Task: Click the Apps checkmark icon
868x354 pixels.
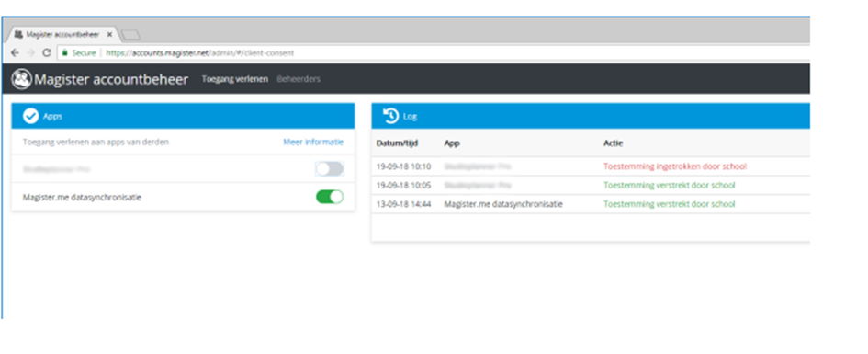Action: click(x=30, y=116)
